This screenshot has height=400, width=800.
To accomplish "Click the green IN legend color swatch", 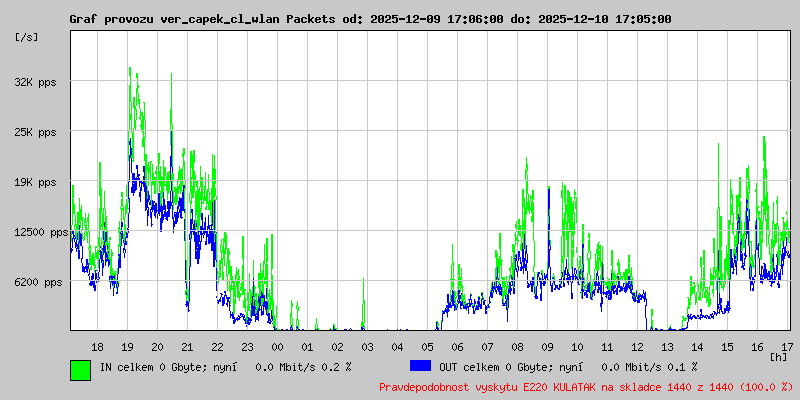I will tap(81, 370).
